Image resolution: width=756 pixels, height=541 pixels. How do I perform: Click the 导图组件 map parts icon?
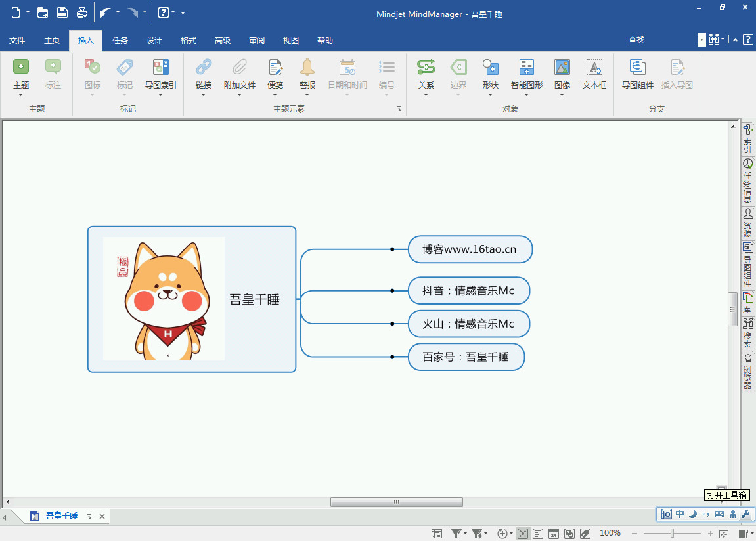[637, 67]
